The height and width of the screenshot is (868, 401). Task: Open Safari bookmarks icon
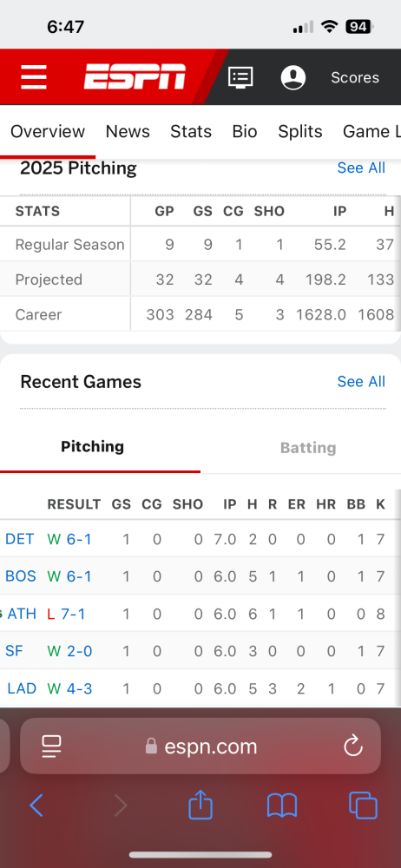(x=282, y=806)
